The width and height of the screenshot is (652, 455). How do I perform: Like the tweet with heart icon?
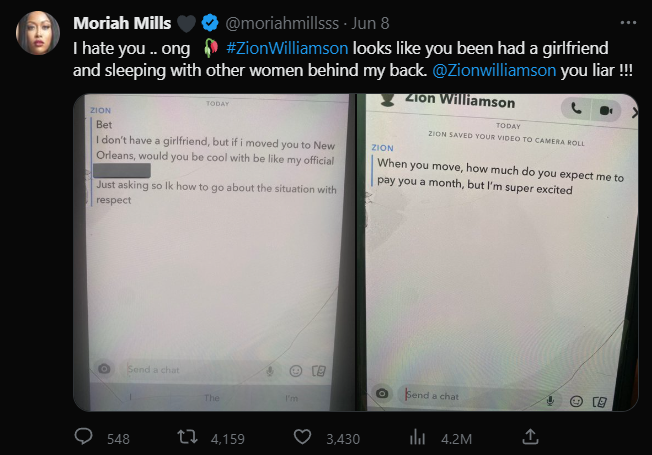tap(301, 437)
